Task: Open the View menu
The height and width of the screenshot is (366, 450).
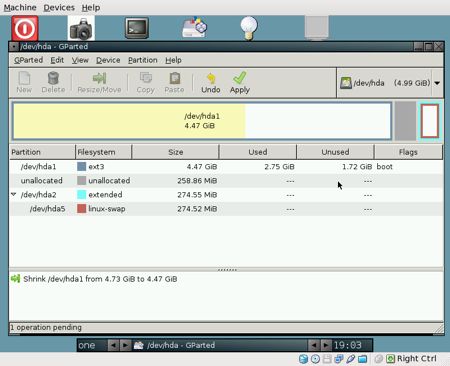Action: (80, 60)
